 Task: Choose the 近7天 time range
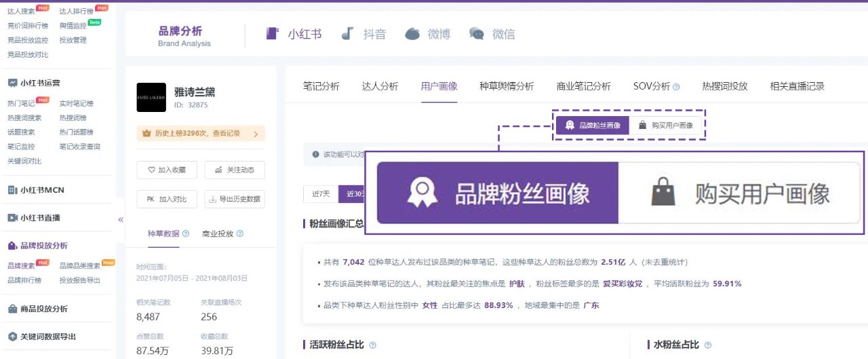click(x=321, y=193)
